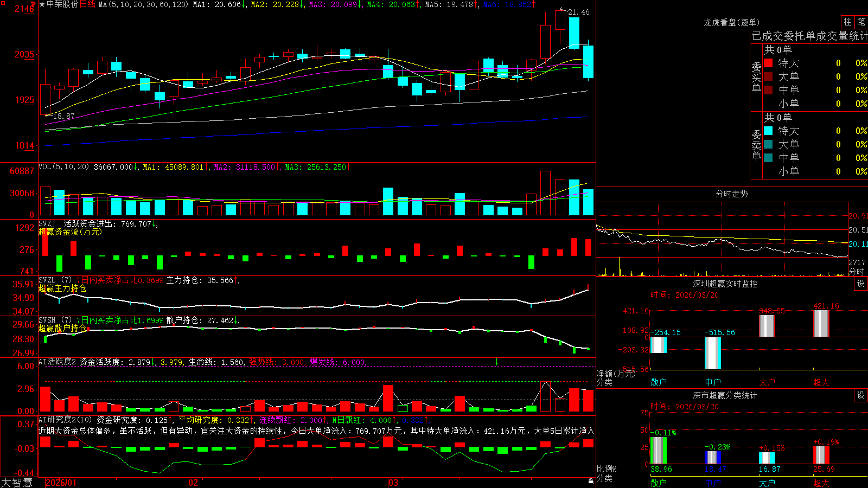Click the 小单 row label under 委卖单

789,171
